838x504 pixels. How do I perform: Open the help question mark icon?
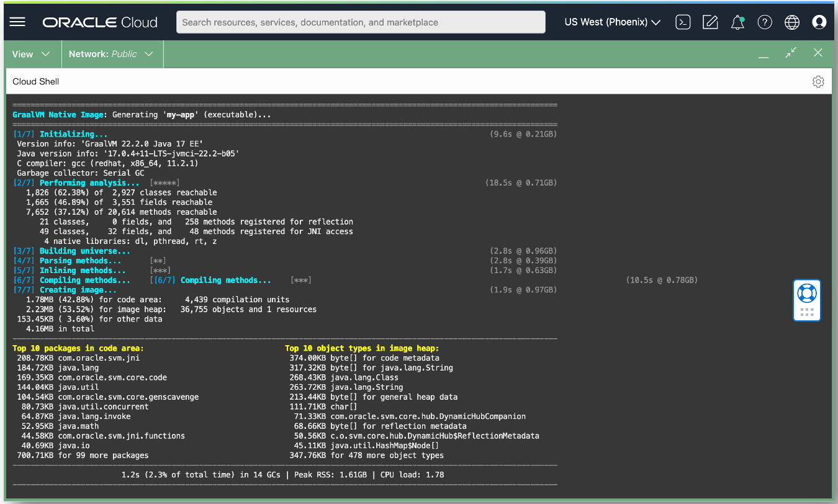[x=765, y=22]
